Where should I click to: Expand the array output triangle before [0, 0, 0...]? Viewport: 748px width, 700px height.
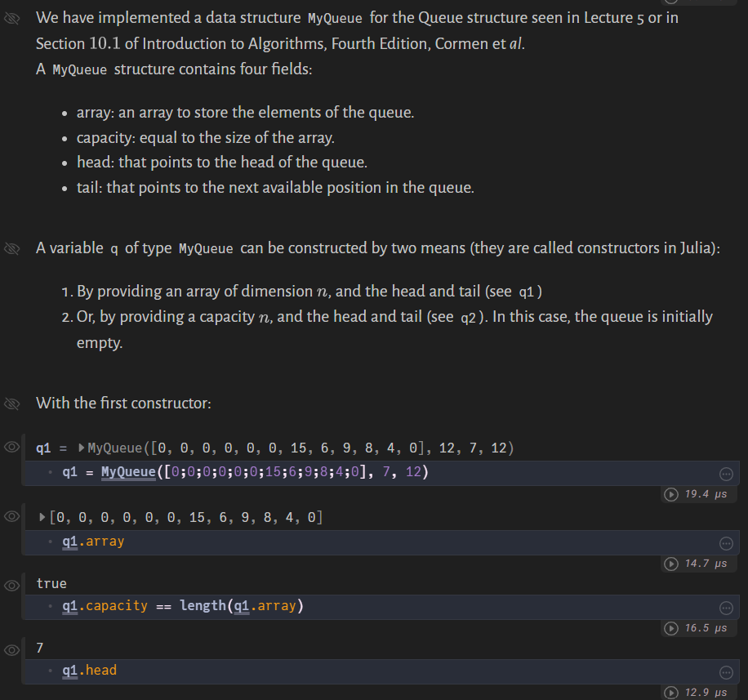point(41,516)
